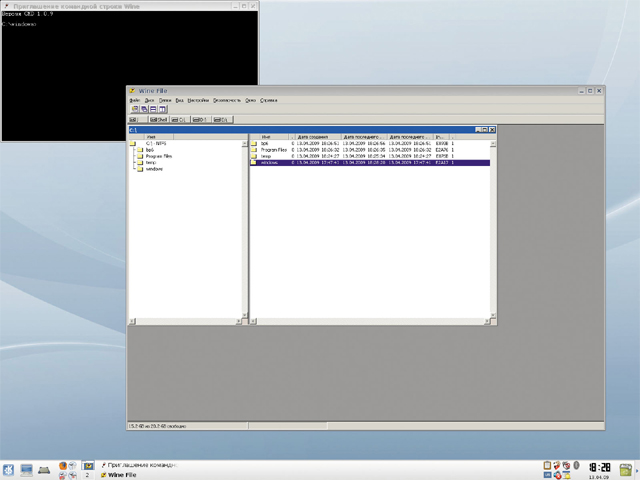Click the tile horizontally toolbar icon
Screen dimensions: 640x480
point(153,109)
